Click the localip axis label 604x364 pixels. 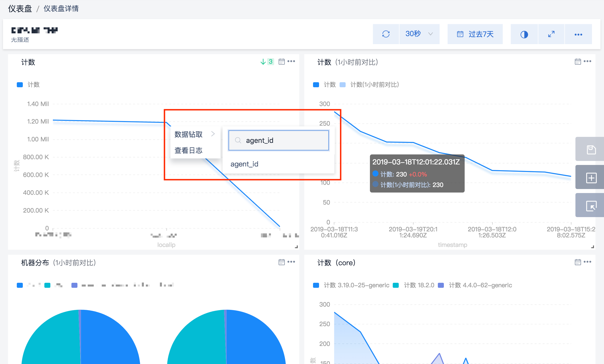(166, 245)
